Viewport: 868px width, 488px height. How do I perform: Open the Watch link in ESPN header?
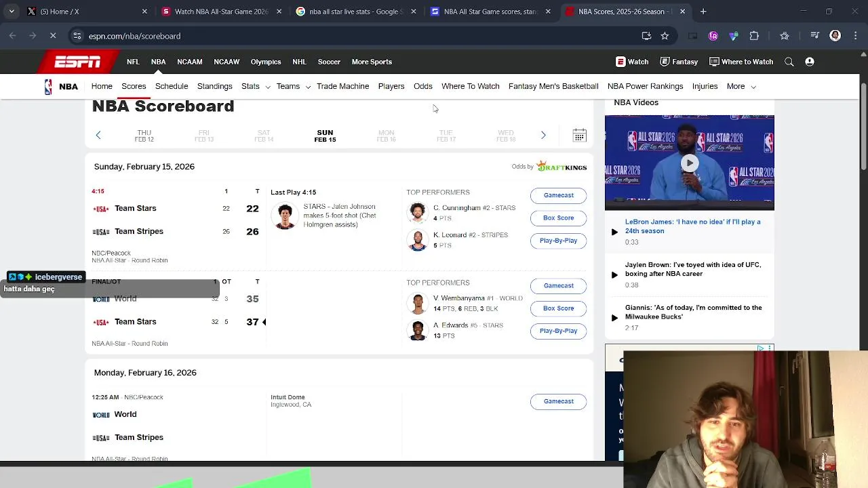(x=632, y=62)
